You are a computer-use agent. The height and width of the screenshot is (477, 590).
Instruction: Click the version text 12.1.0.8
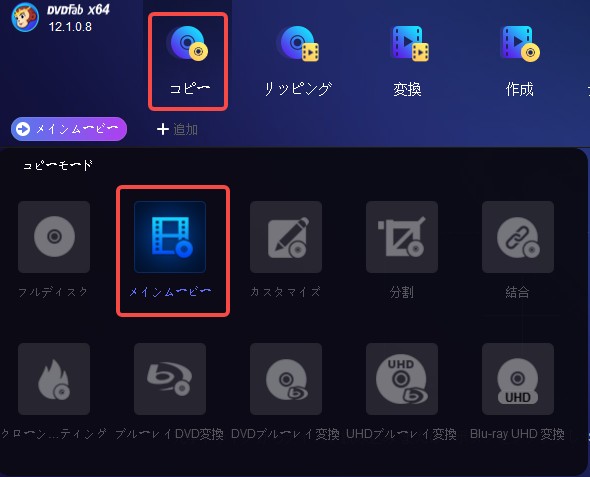[70, 27]
